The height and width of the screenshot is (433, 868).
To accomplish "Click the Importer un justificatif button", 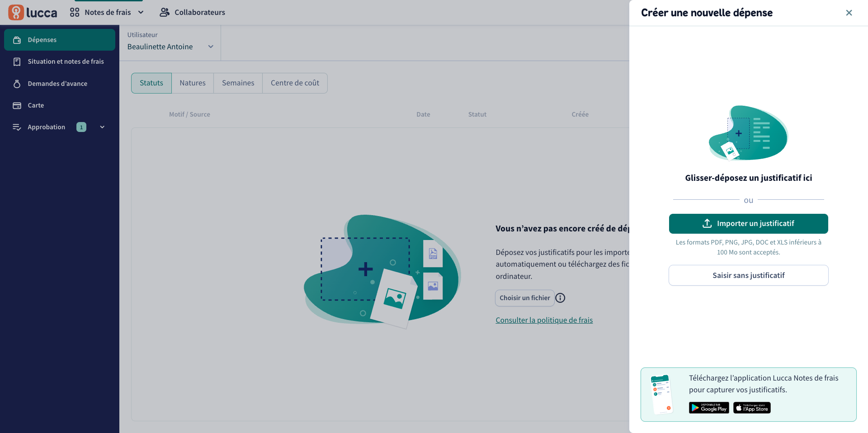I will tap(749, 224).
